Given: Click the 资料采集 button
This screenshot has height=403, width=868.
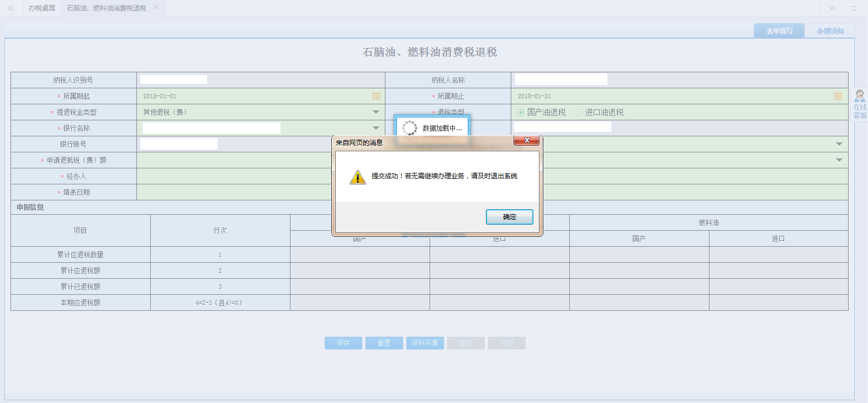Looking at the screenshot, I should click(425, 343).
